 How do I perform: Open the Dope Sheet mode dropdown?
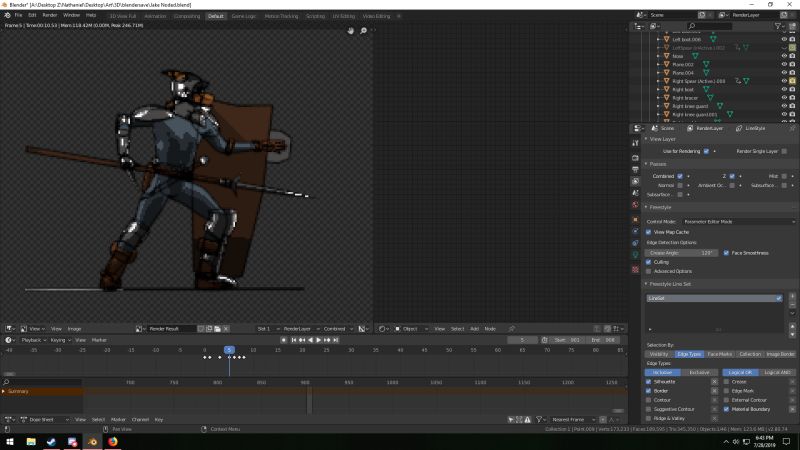coord(44,419)
